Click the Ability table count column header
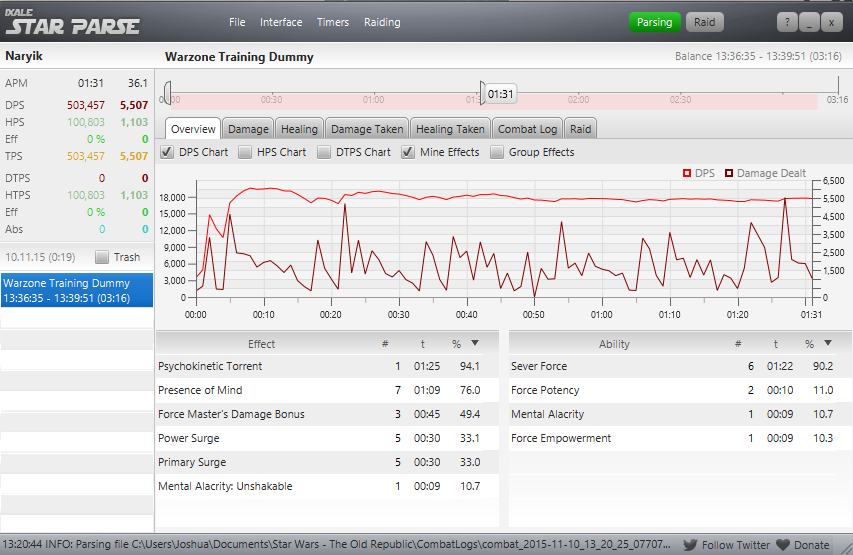 (738, 344)
